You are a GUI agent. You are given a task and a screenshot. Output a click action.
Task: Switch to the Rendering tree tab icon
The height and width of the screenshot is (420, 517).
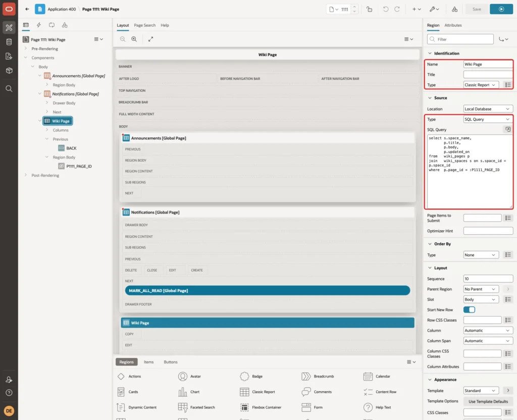pyautogui.click(x=26, y=25)
